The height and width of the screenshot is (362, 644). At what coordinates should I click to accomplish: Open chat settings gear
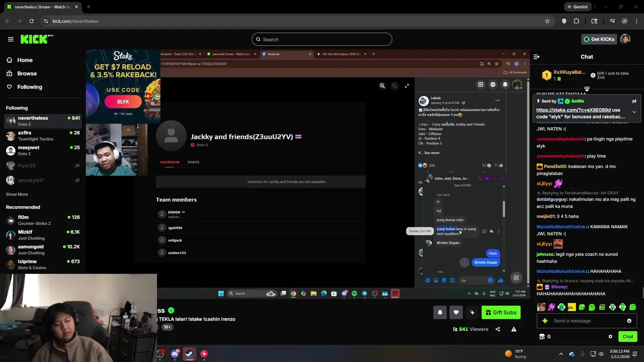point(610,337)
